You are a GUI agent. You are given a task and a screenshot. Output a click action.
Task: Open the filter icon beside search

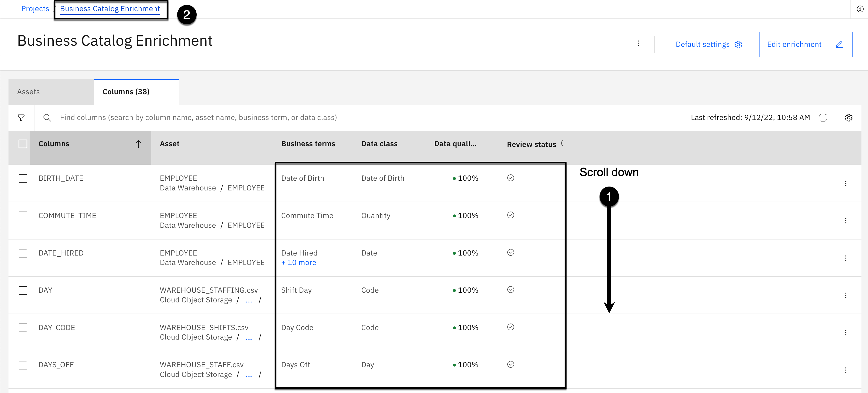21,118
